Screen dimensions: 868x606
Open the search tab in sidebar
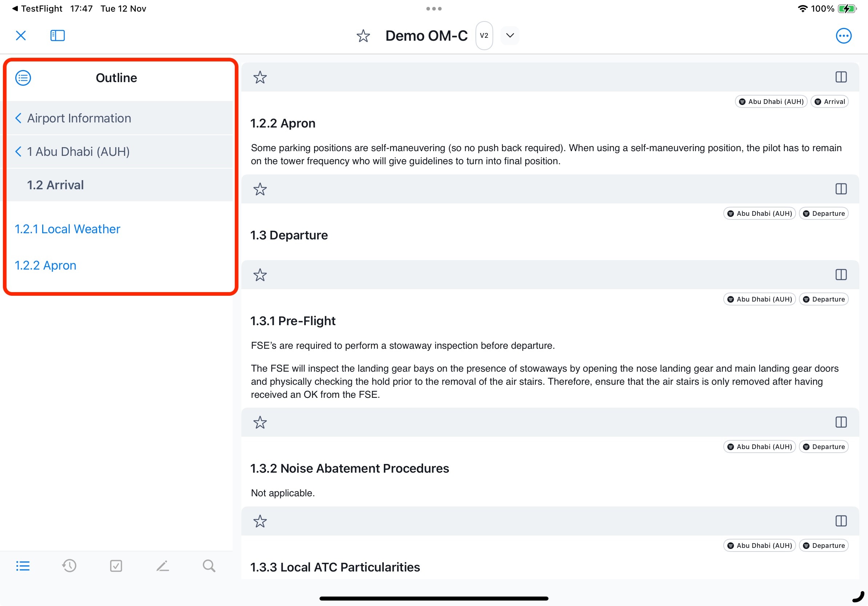pos(209,566)
